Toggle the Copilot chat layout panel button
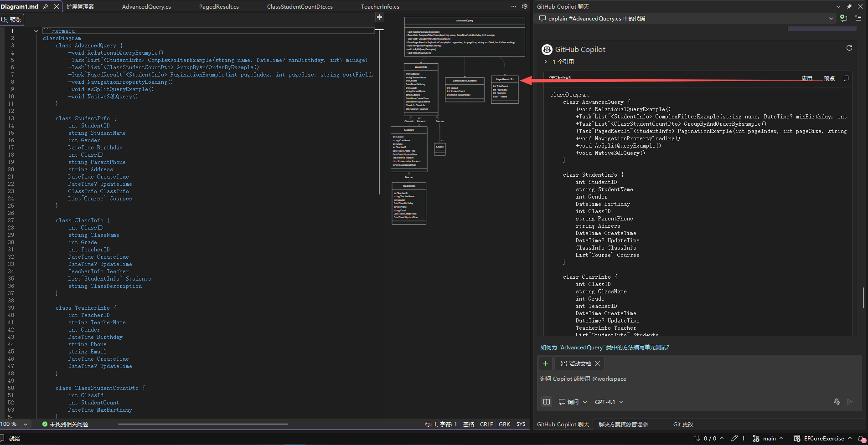This screenshot has width=868, height=445. 546,402
